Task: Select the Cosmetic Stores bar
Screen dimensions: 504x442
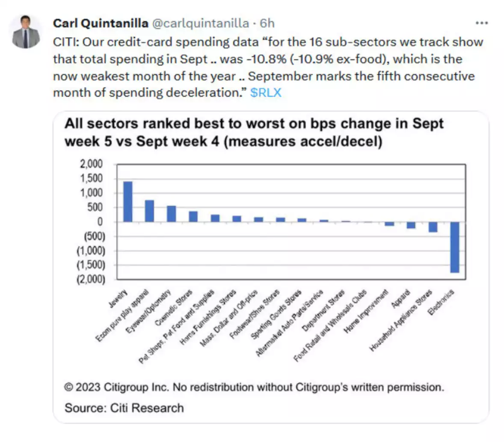Action: pyautogui.click(x=193, y=216)
